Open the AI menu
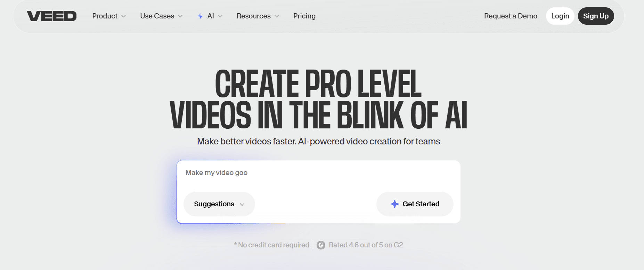Image resolution: width=644 pixels, height=270 pixels. (210, 16)
